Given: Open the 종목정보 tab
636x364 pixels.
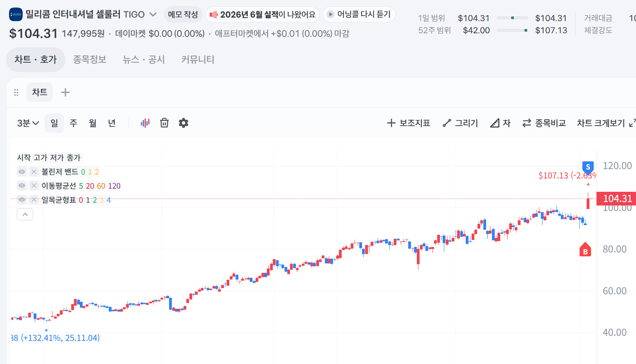Looking at the screenshot, I should pos(90,59).
